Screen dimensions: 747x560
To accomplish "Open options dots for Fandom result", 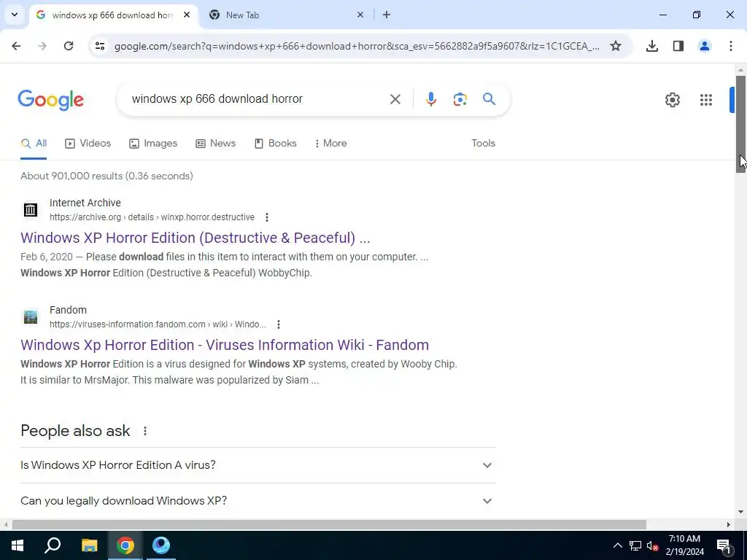I will (278, 324).
